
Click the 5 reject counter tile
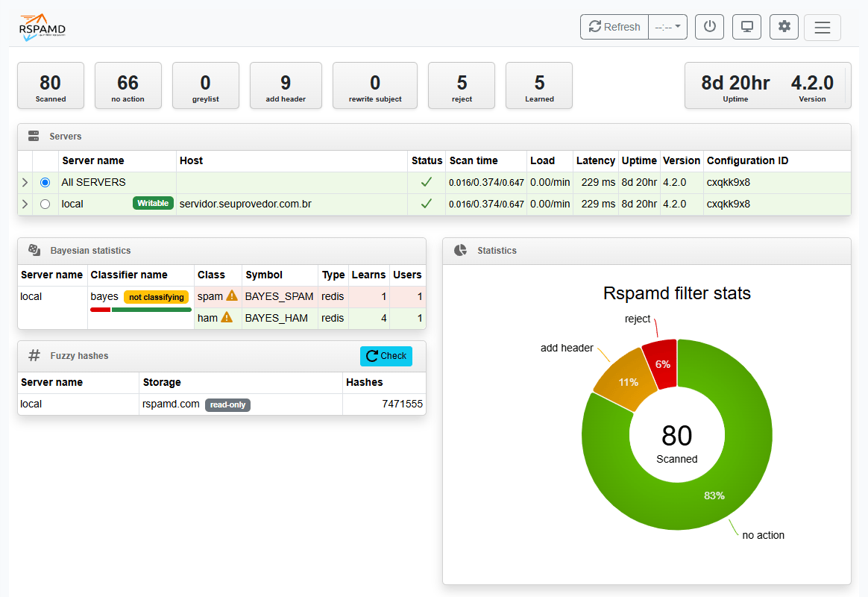[x=462, y=85]
